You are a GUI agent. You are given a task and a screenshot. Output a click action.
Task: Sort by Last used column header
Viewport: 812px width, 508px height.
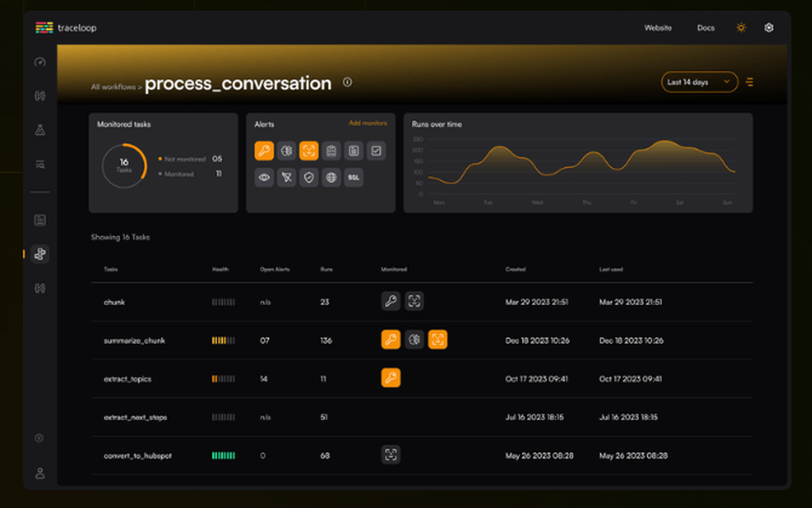(611, 269)
